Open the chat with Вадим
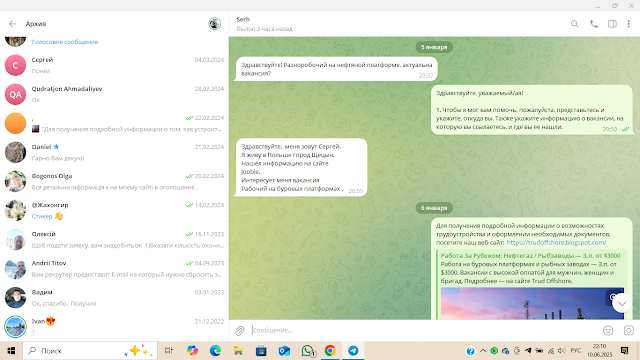 pos(114,298)
